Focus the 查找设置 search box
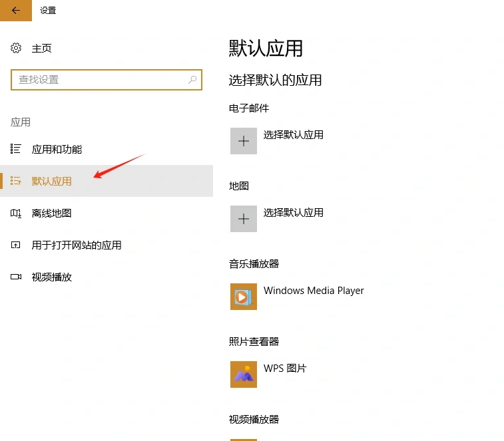 [x=107, y=80]
